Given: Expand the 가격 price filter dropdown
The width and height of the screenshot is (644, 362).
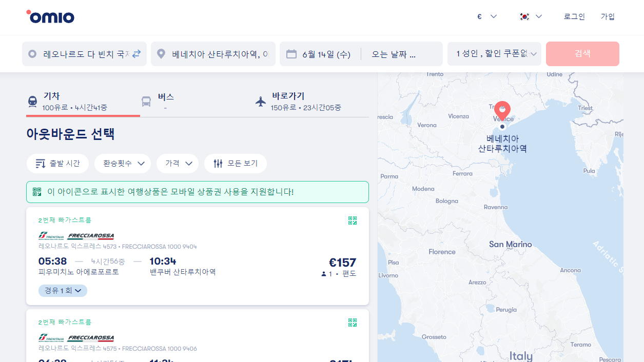Looking at the screenshot, I should (178, 164).
